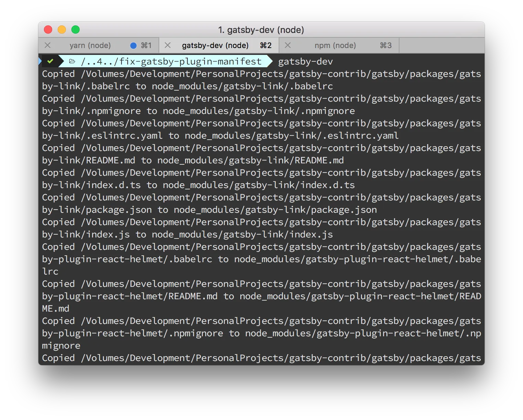Viewport: 523px width, 420px height.
Task: Click the line with node_modules/gatsby-link/index.js
Action: coord(187,234)
